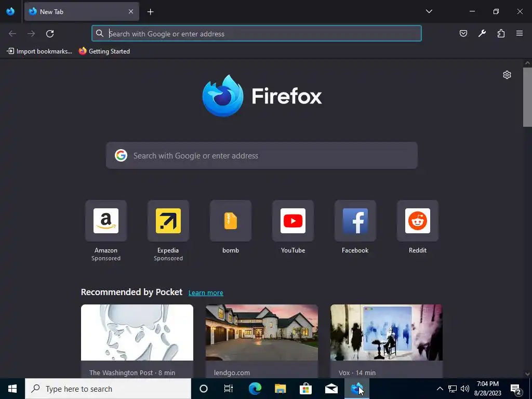Open the Firefox application menu
The width and height of the screenshot is (532, 399).
pyautogui.click(x=520, y=33)
